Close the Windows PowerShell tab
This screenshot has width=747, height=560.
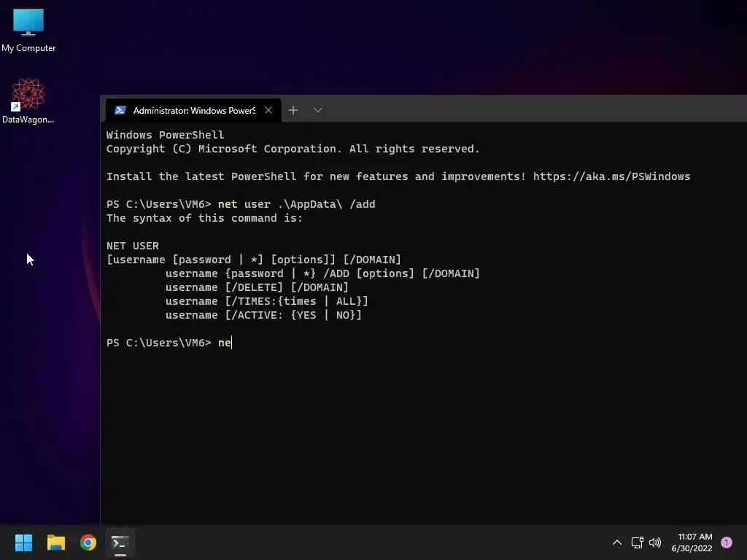tap(268, 111)
